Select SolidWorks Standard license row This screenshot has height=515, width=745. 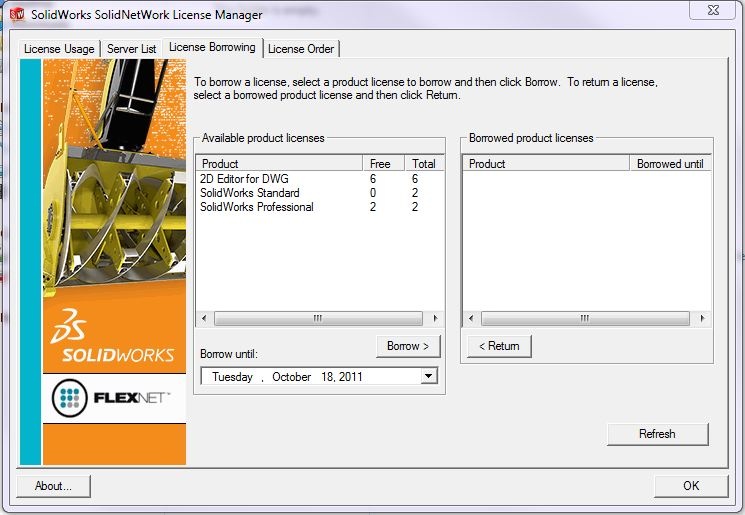coord(320,193)
